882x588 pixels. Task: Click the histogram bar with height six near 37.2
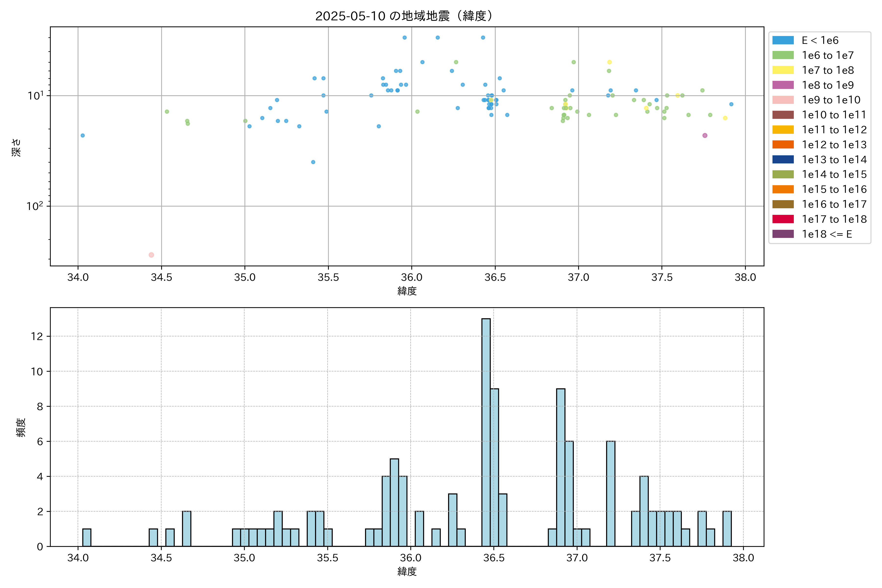pyautogui.click(x=611, y=493)
